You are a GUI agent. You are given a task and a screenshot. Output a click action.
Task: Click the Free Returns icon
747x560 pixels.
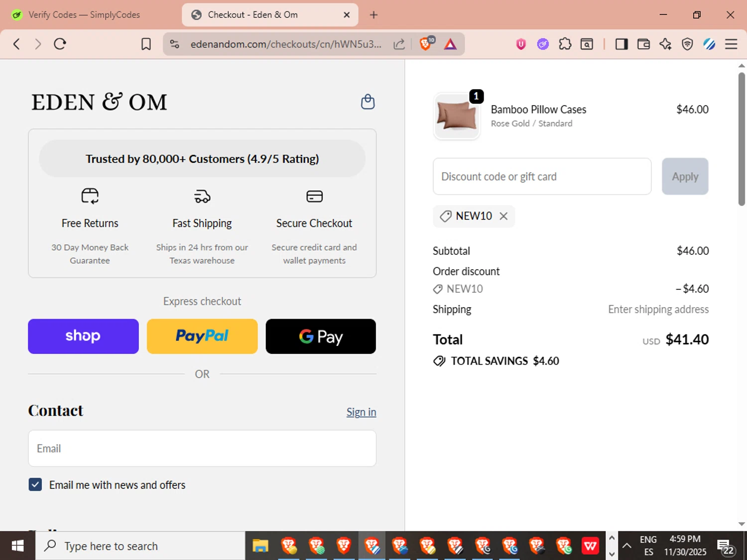(90, 196)
